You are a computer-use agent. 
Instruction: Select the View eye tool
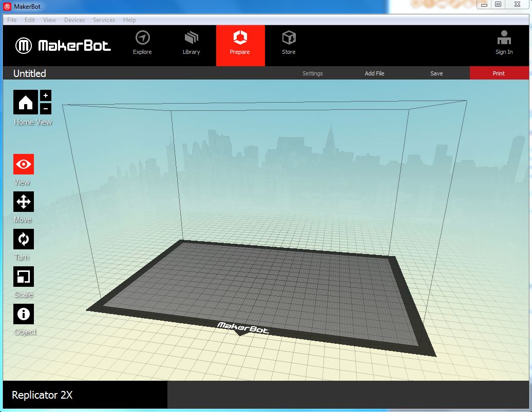(x=24, y=164)
